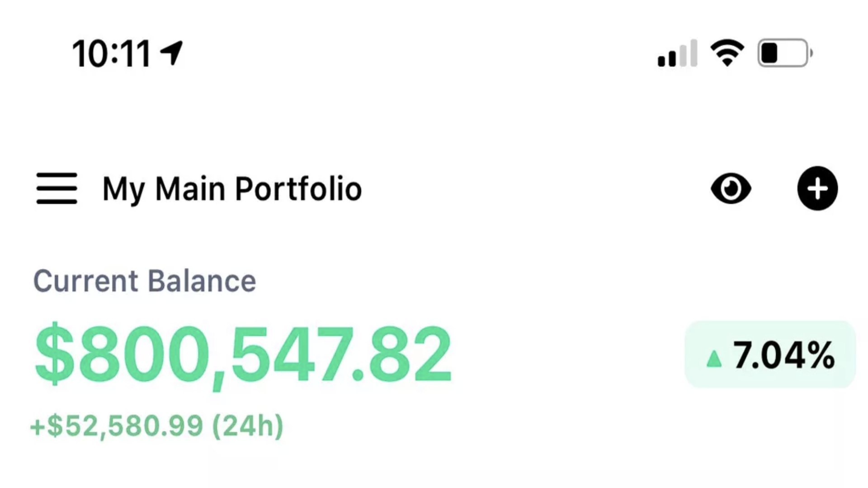The image size is (868, 488).
Task: Tap the dollar sign of the balance
Action: click(54, 354)
